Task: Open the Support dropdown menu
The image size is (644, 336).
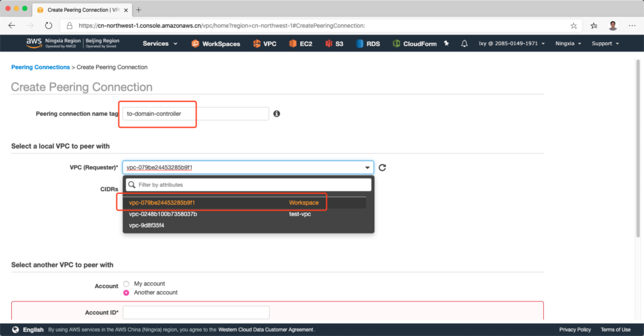Action: click(605, 43)
